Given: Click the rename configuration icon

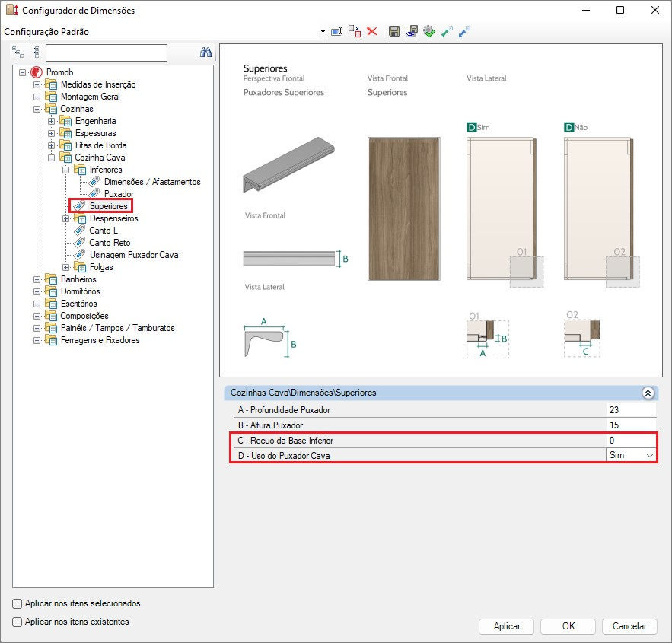Looking at the screenshot, I should pyautogui.click(x=336, y=31).
